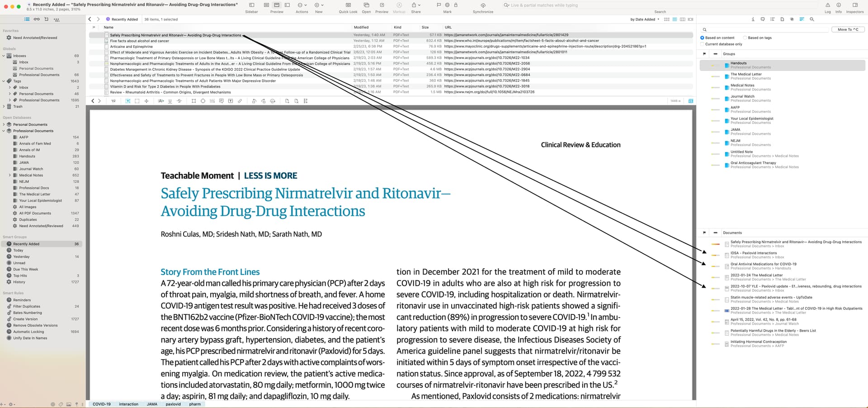Click the label color bar beside Handouts group
This screenshot has width=868, height=408.
click(x=715, y=66)
